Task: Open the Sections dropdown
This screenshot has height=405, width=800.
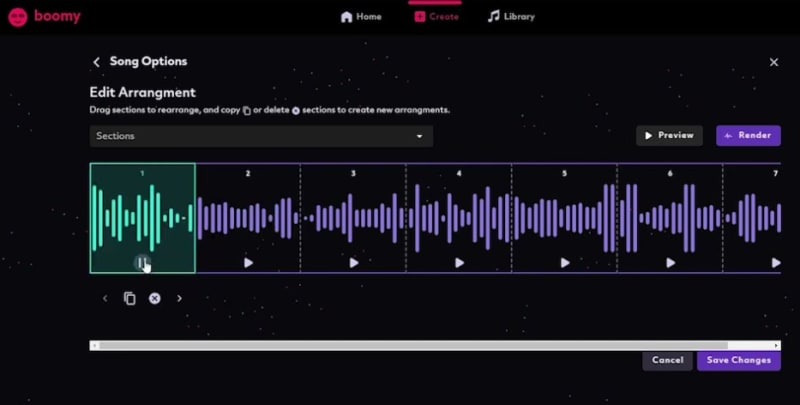Action: pos(261,136)
